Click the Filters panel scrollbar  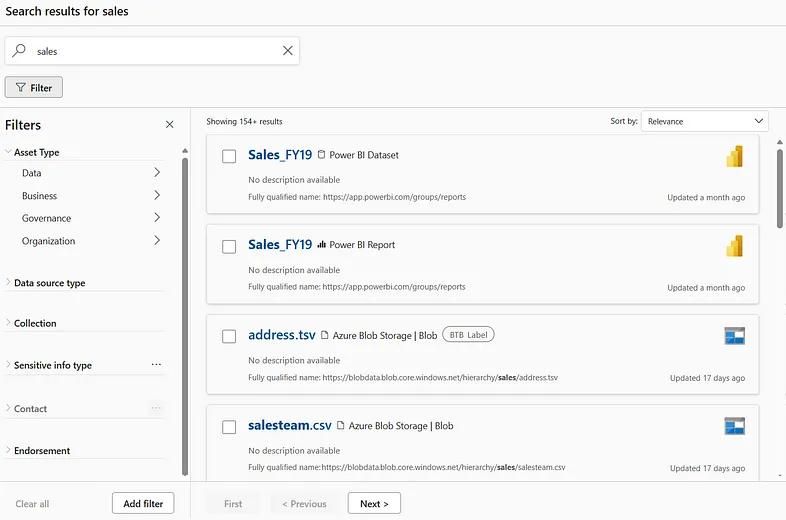(x=185, y=316)
